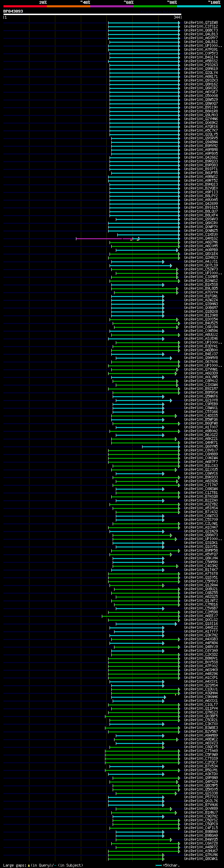Select hit label UniRef100_Q07LS9

[x=201, y=266]
